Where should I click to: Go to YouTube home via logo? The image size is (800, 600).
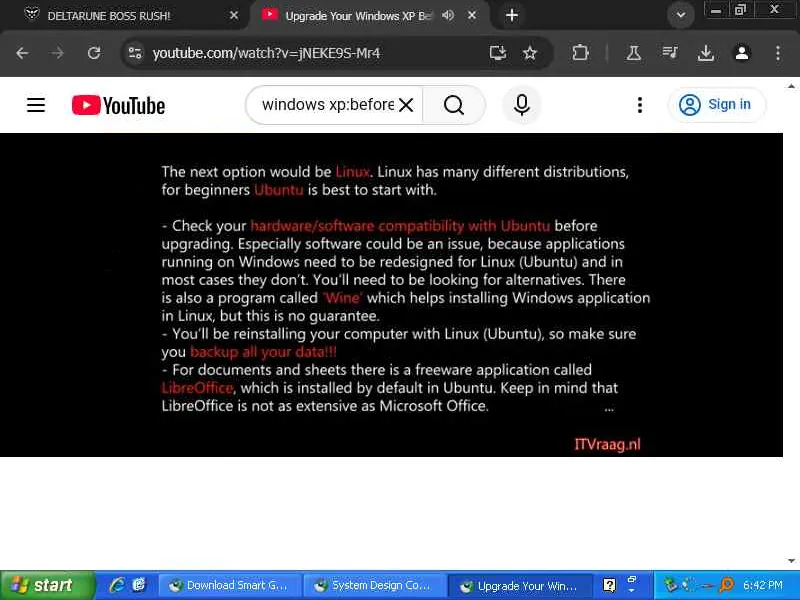click(x=118, y=106)
